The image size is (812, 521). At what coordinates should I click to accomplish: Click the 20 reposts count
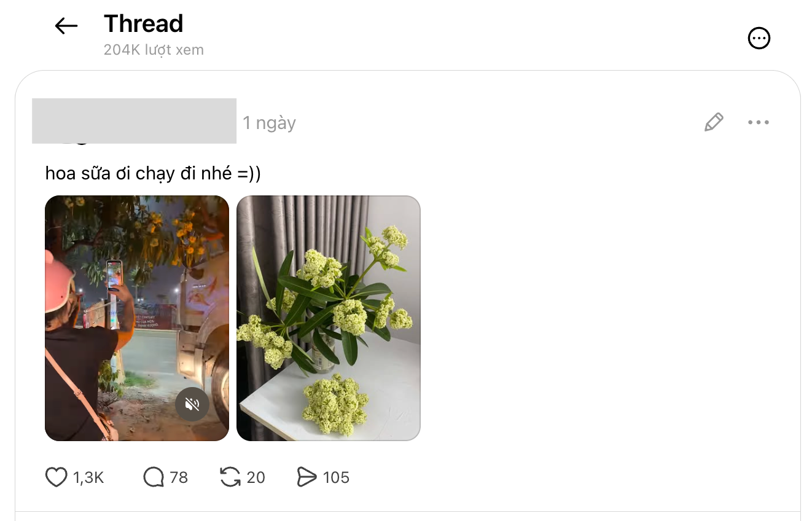[256, 477]
